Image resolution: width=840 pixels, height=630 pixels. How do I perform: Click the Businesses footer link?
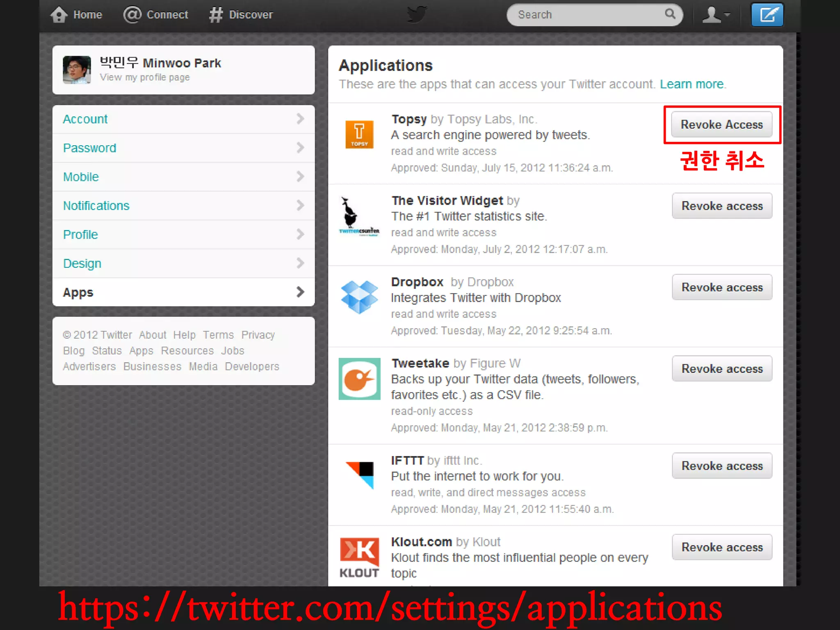pos(152,366)
